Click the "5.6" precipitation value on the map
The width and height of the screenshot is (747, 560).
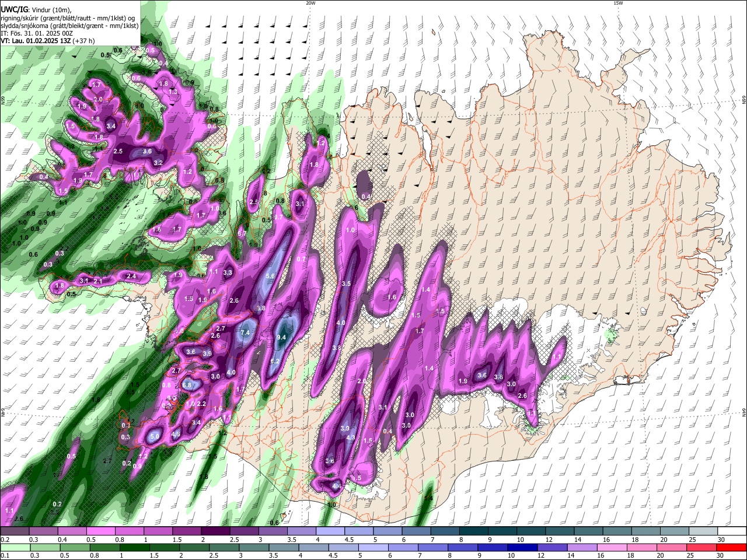[x=270, y=276]
